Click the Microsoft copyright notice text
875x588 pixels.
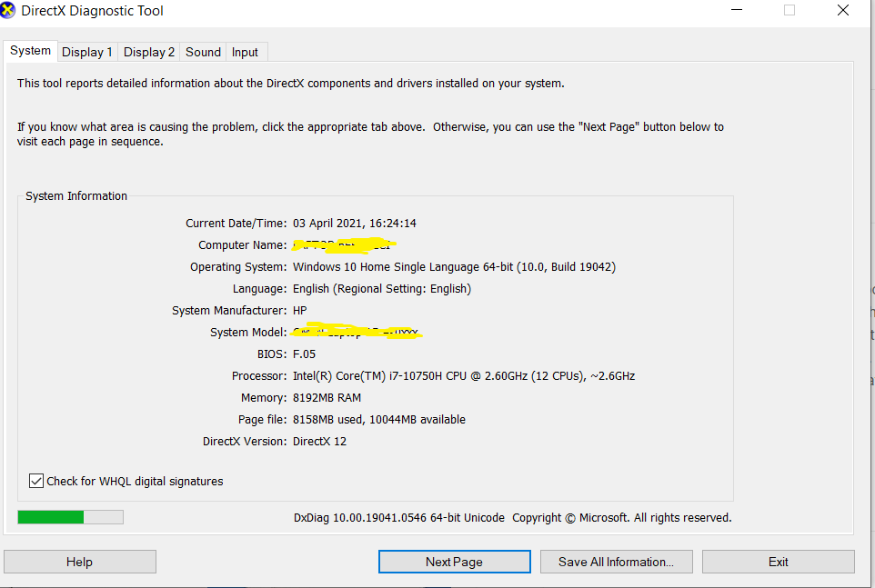pos(621,518)
